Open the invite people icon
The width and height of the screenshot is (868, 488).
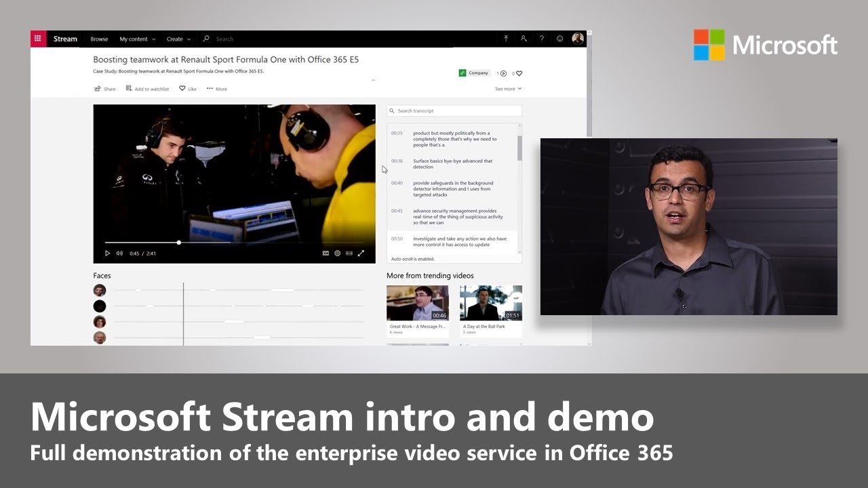pyautogui.click(x=524, y=39)
